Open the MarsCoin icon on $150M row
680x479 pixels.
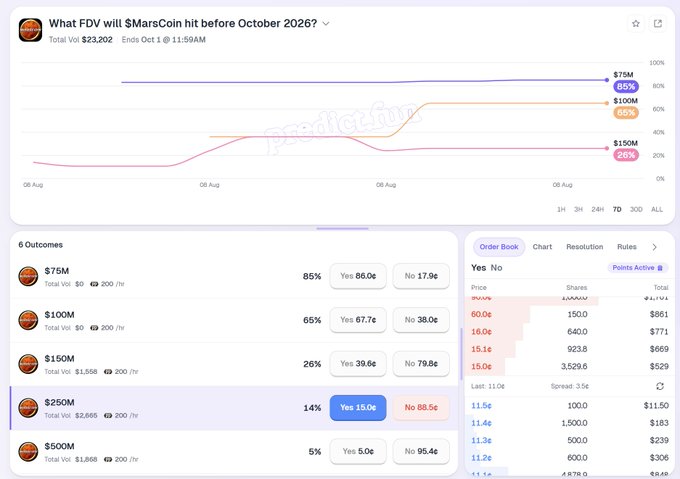(x=28, y=364)
